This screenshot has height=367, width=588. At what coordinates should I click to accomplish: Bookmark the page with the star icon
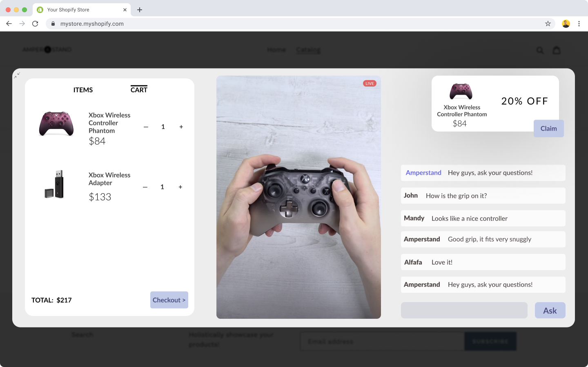(548, 24)
